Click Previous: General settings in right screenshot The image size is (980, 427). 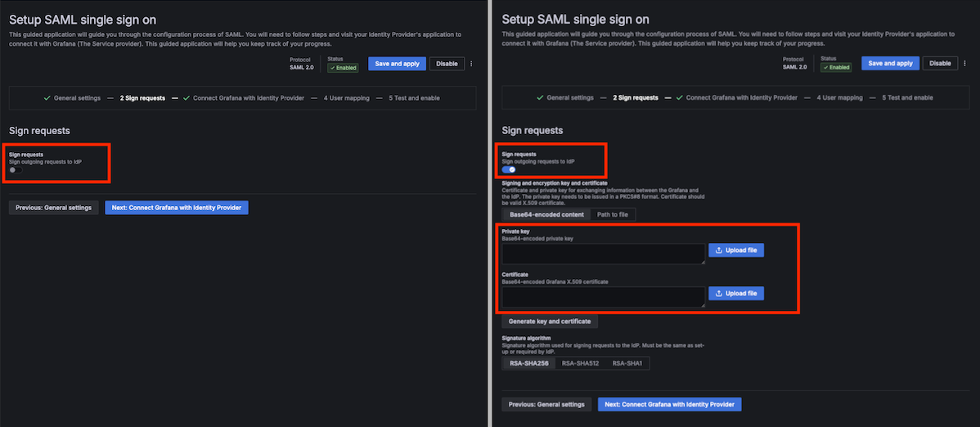point(546,404)
